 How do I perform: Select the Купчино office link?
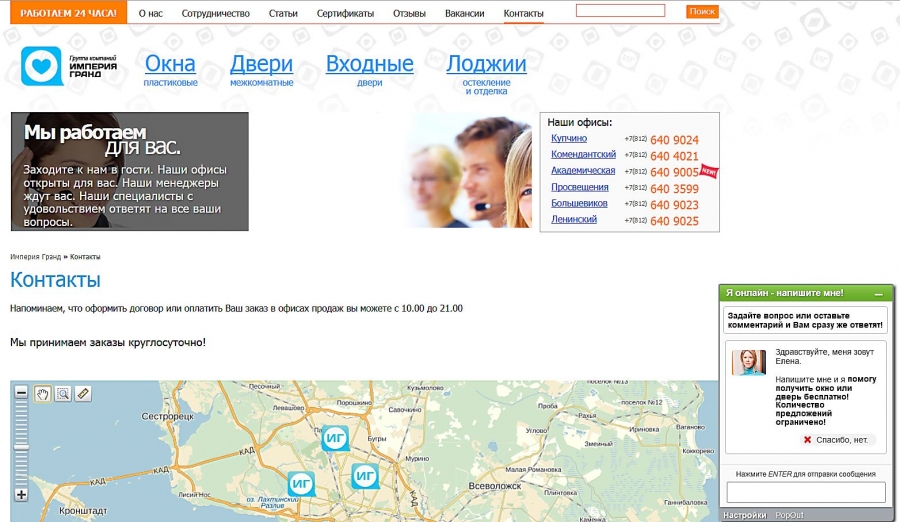tap(569, 138)
